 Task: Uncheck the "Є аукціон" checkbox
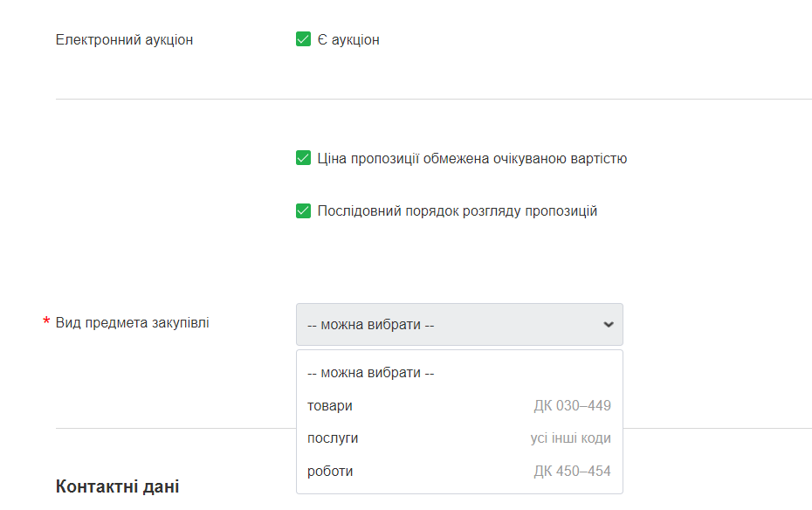304,39
